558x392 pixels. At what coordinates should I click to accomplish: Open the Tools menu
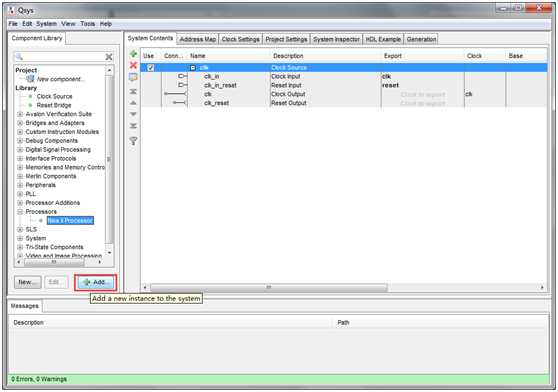coord(88,24)
